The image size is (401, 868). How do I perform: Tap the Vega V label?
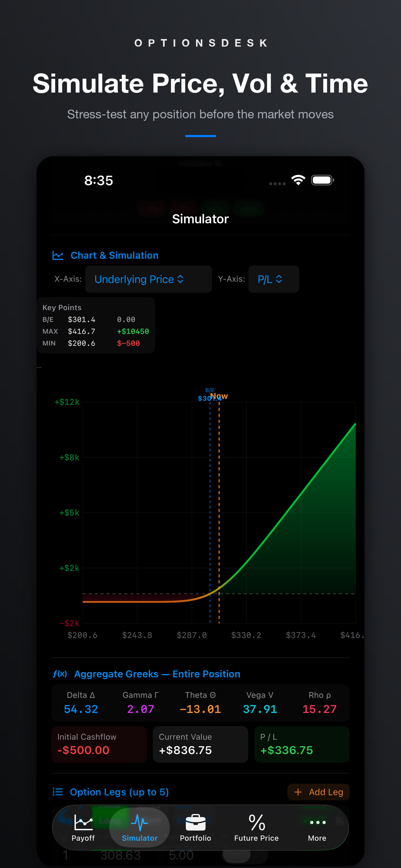pyautogui.click(x=260, y=695)
